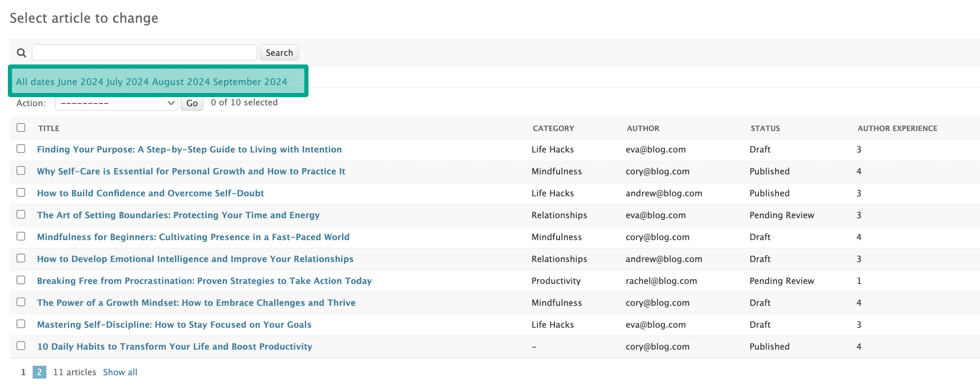Sort by the Title column header
Image resolution: width=980 pixels, height=386 pixels.
[49, 129]
